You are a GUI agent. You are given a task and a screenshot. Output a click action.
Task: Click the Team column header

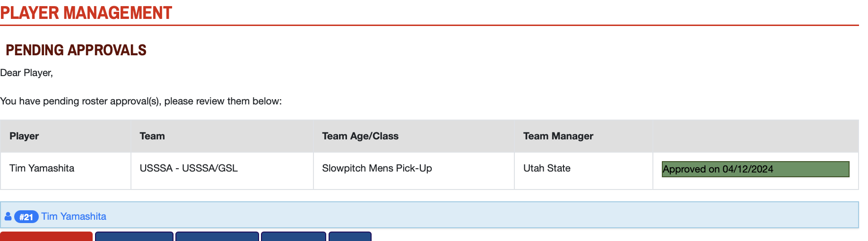[152, 136]
